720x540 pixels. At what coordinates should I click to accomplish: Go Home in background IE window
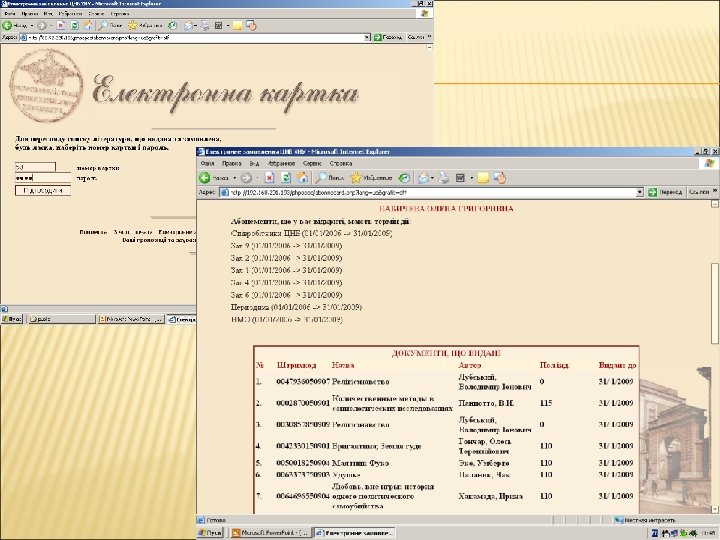click(87, 25)
